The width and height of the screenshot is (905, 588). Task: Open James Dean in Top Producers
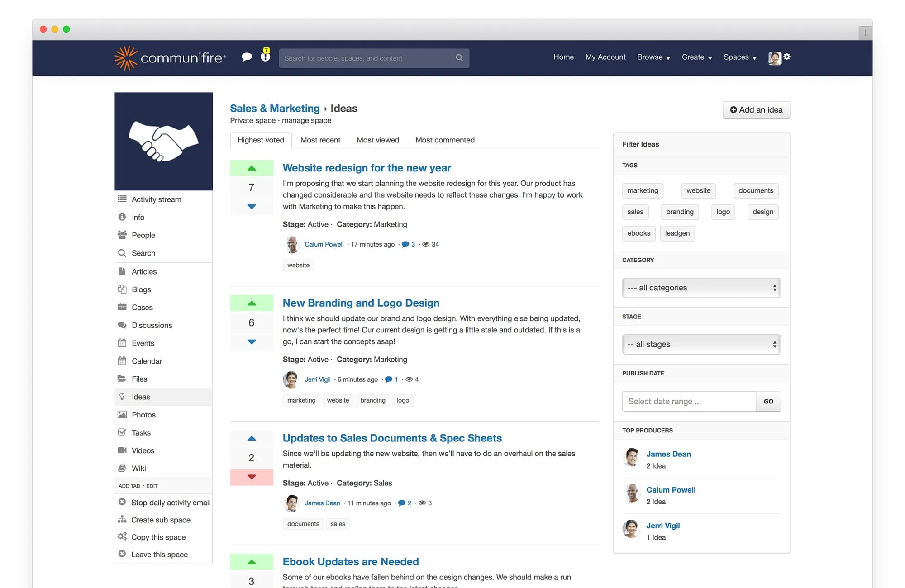pyautogui.click(x=668, y=454)
